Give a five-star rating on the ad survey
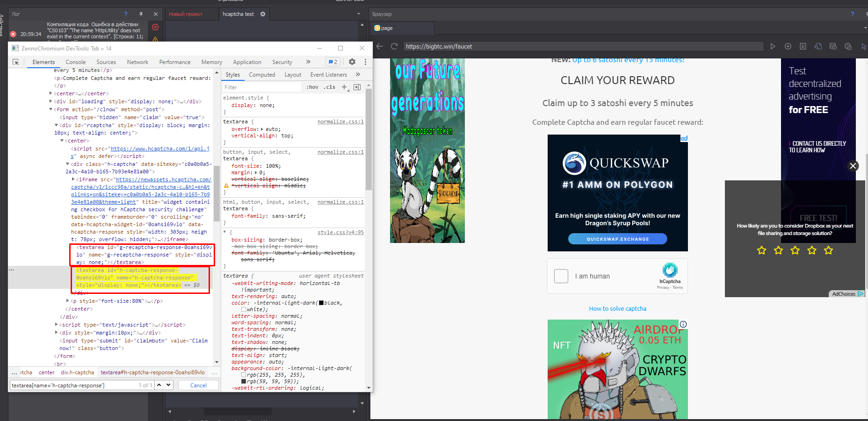 (828, 250)
